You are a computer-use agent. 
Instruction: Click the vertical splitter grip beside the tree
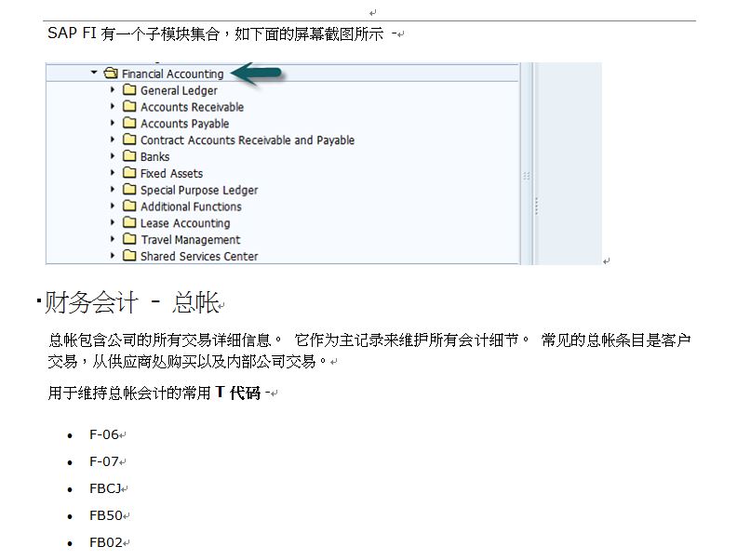click(527, 176)
